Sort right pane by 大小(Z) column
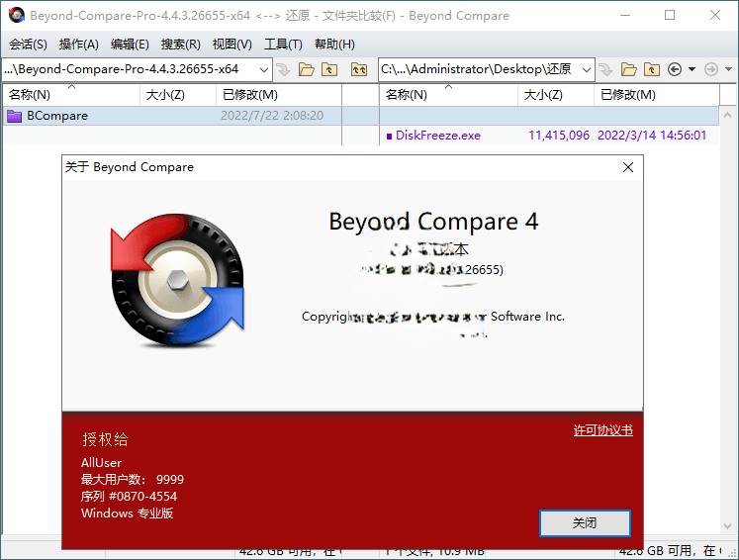This screenshot has height=560, width=739. click(x=556, y=95)
